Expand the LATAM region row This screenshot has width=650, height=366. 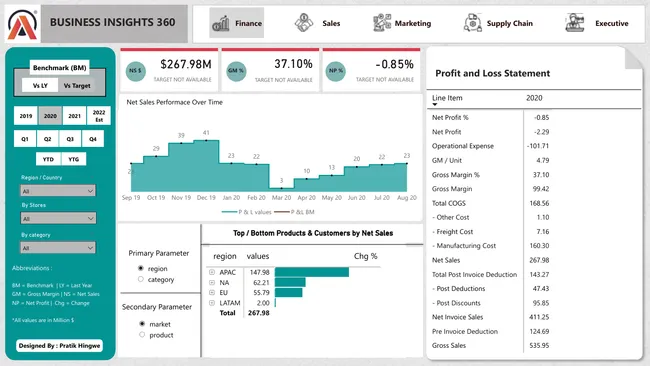[212, 303]
